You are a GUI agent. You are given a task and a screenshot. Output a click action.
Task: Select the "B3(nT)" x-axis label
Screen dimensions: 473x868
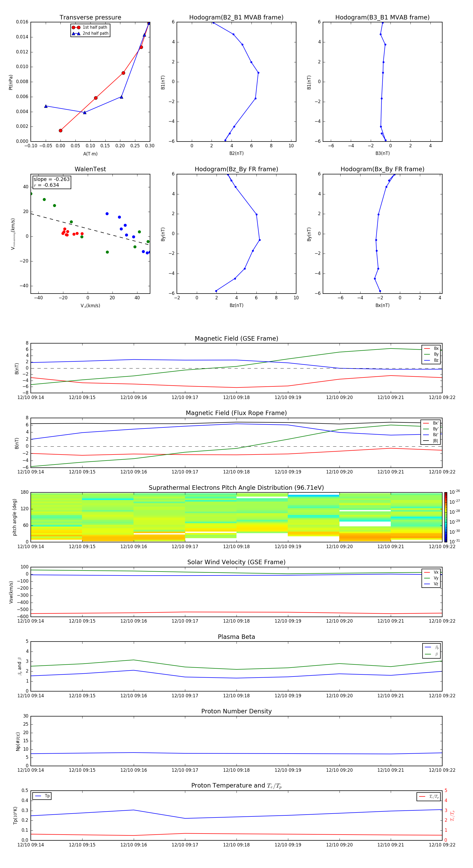click(x=382, y=153)
